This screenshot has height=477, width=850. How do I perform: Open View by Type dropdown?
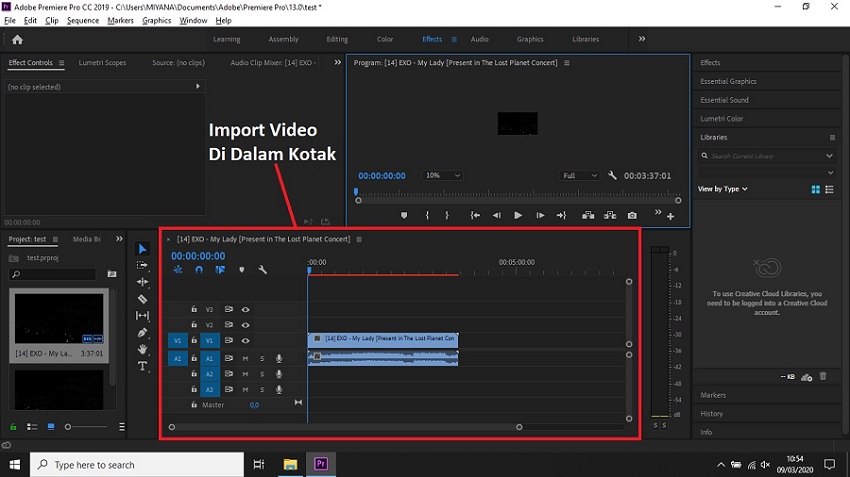click(723, 189)
